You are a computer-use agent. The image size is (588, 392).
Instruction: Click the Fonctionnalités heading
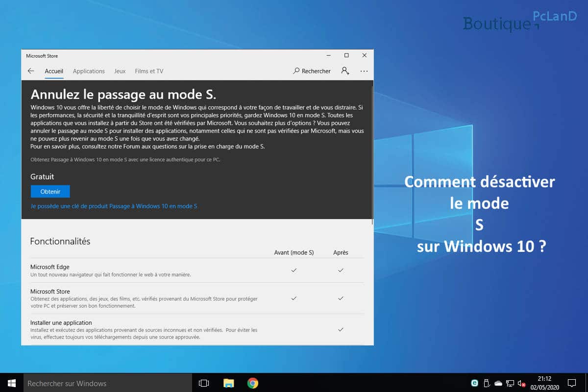pos(60,241)
